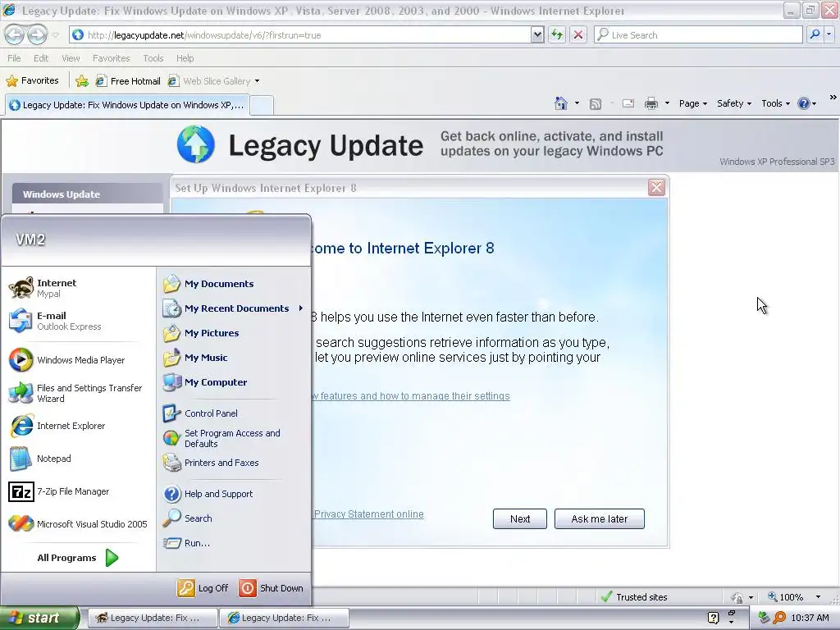Expand All Programs list
The width and height of the screenshot is (840, 630).
click(78, 558)
